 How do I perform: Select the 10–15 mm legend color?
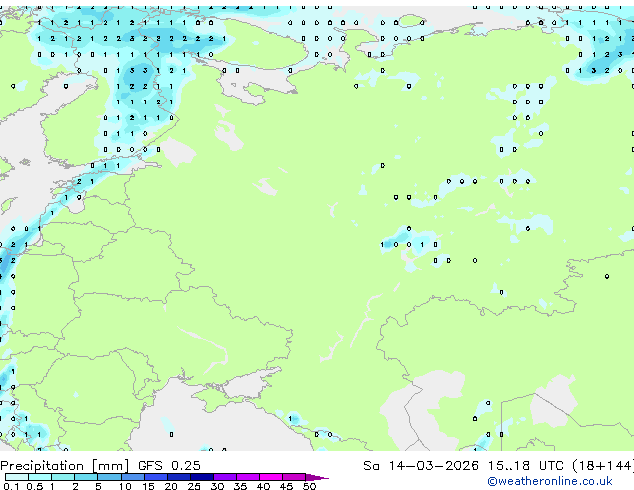click(x=132, y=477)
